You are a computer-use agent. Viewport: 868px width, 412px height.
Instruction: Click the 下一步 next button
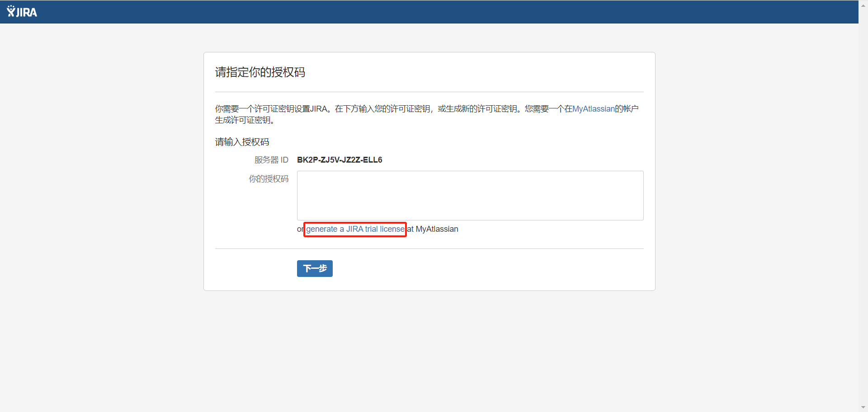click(315, 268)
